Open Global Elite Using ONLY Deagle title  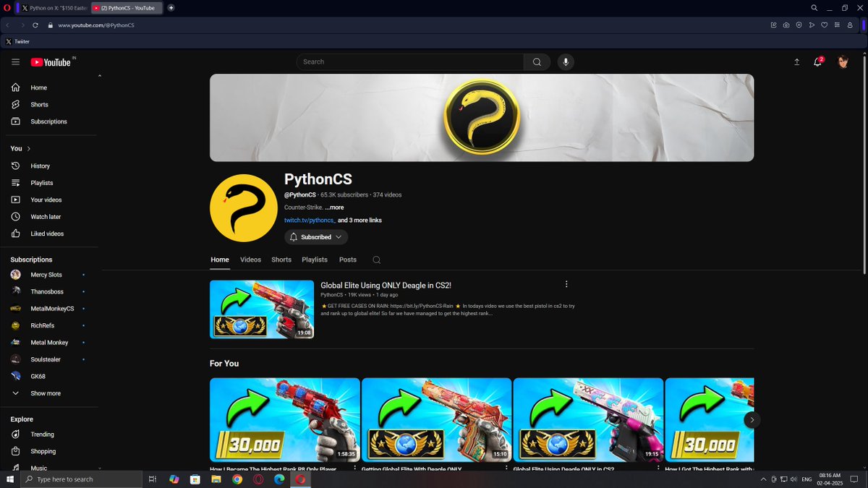pyautogui.click(x=386, y=286)
